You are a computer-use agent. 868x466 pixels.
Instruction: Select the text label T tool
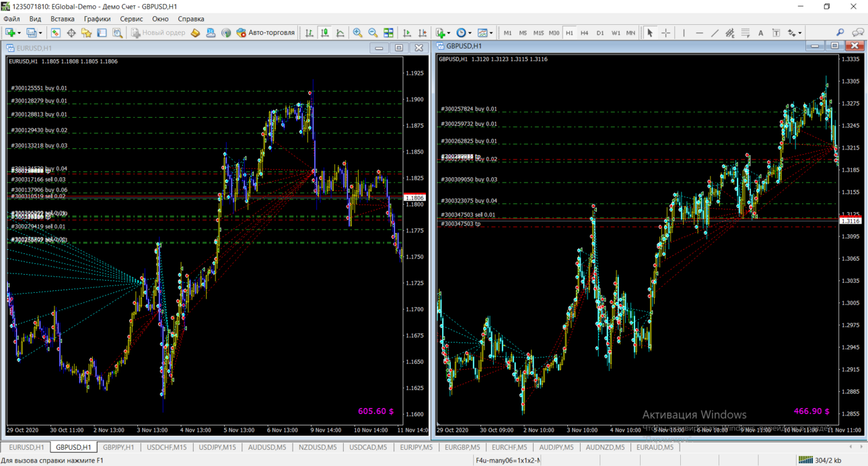(776, 32)
